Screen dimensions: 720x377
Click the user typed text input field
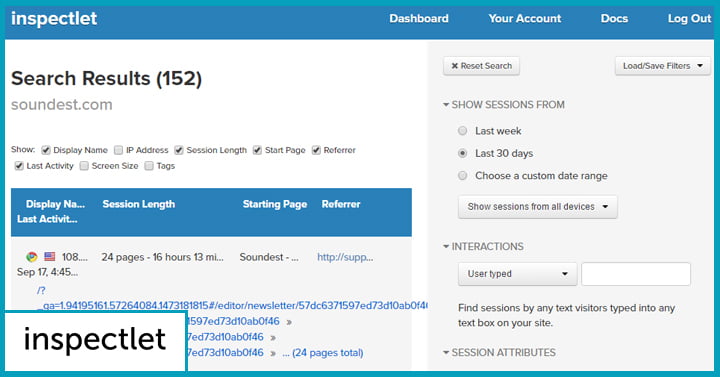click(x=636, y=274)
